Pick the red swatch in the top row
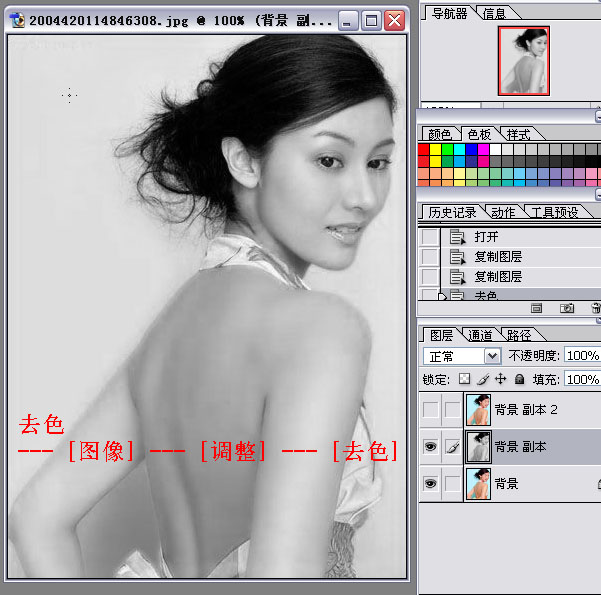Image resolution: width=601 pixels, height=595 pixels. (x=424, y=150)
